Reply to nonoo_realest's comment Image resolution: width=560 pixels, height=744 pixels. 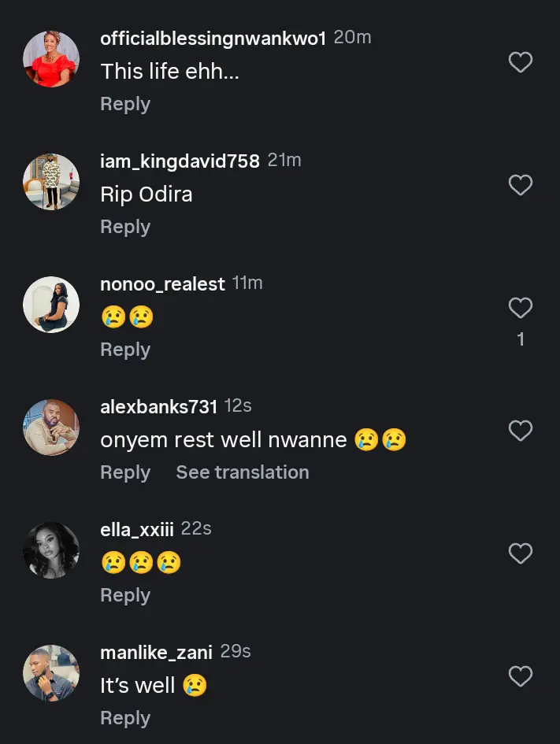[x=125, y=350]
